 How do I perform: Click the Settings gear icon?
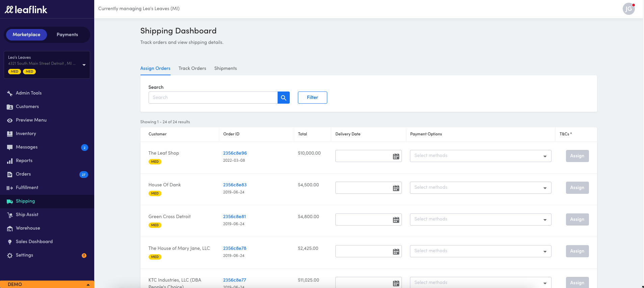[x=10, y=255]
